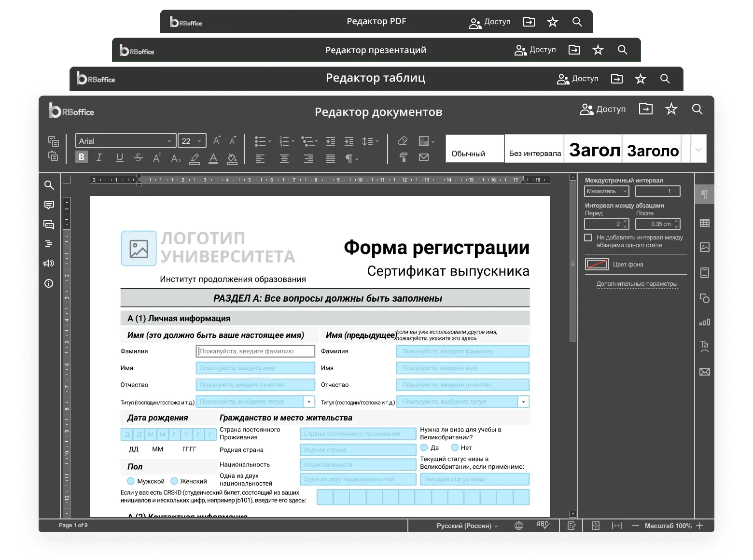Open the search tool in left sidebar

click(x=49, y=185)
